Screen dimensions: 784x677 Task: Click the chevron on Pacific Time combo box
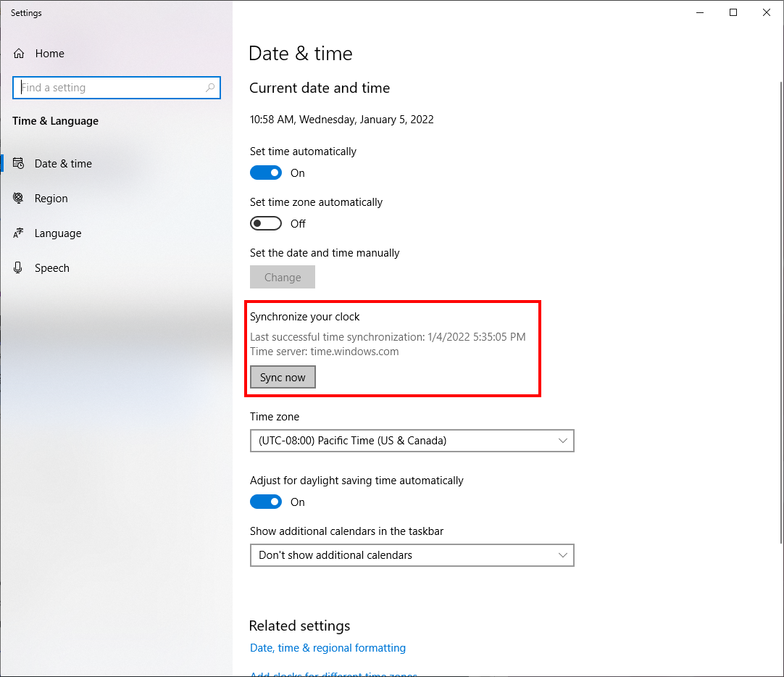563,441
